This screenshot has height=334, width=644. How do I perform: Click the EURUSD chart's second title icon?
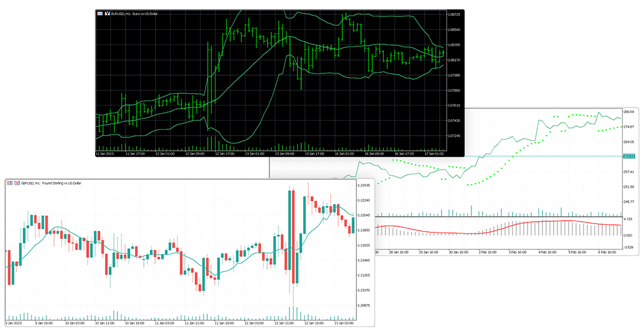[x=107, y=14]
